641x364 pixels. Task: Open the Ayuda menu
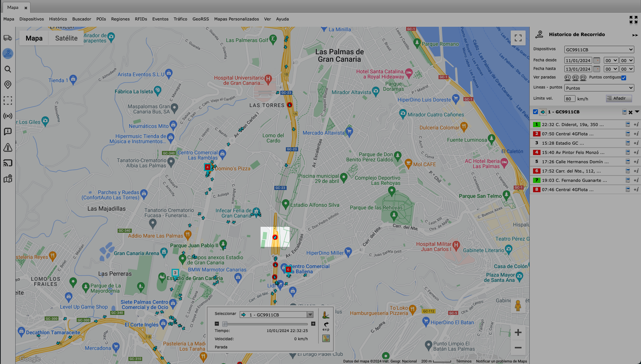[x=282, y=19]
